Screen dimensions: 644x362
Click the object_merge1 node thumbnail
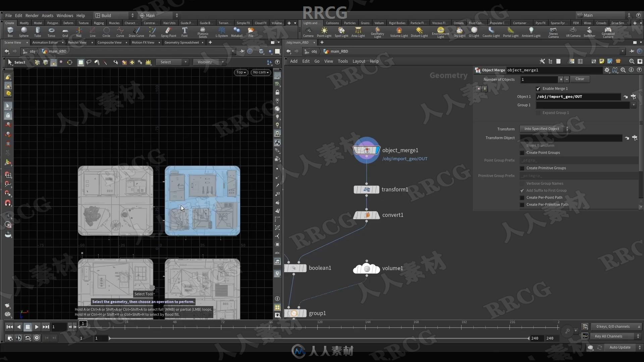(367, 150)
